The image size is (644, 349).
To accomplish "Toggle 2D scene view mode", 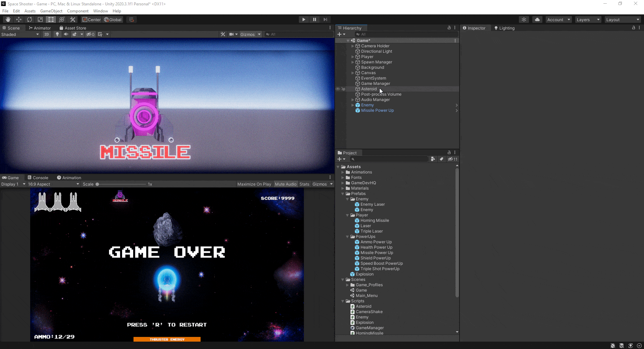I will click(x=47, y=34).
